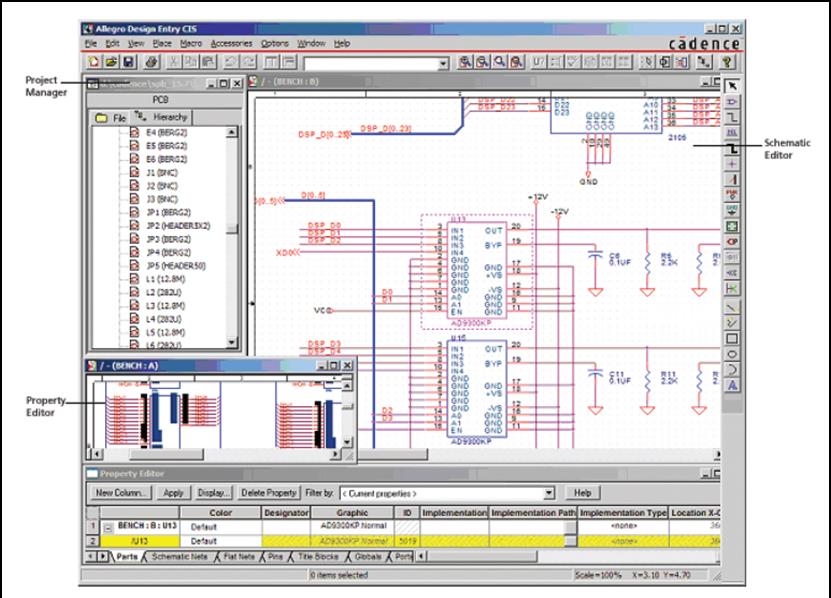Click the Implementation Type column header
The width and height of the screenshot is (831, 598).
(x=623, y=513)
